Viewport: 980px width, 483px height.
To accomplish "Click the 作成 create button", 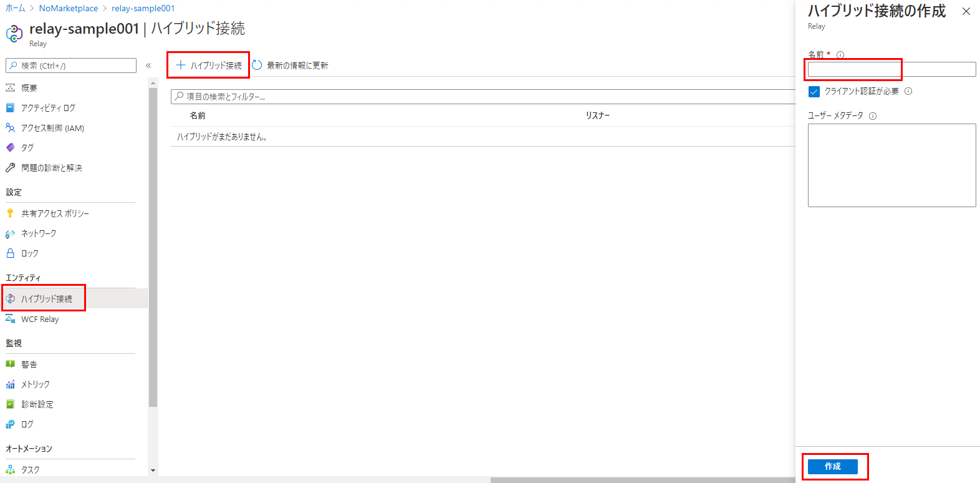I will click(833, 467).
